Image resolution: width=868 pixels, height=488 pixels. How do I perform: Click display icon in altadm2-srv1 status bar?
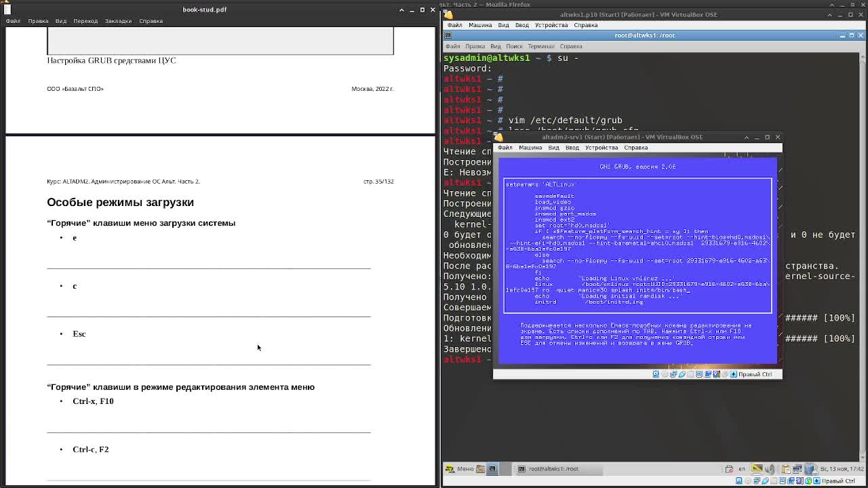click(699, 374)
